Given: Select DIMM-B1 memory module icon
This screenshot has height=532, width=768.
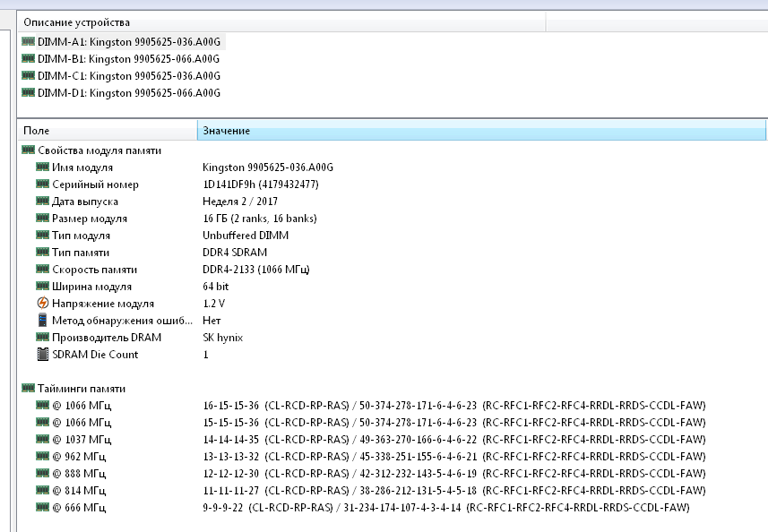Looking at the screenshot, I should (29, 59).
